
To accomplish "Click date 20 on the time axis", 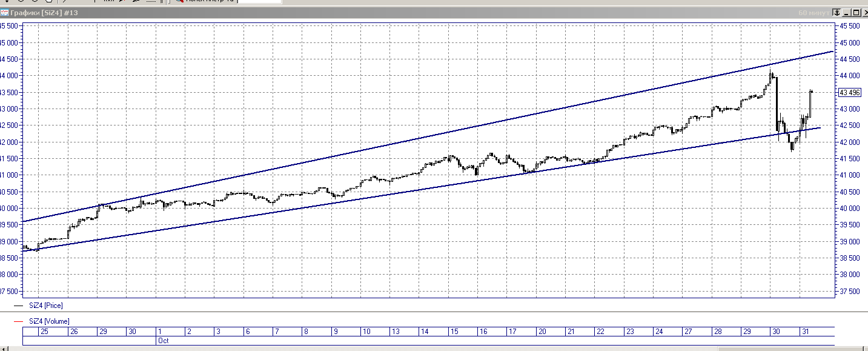I will (542, 332).
